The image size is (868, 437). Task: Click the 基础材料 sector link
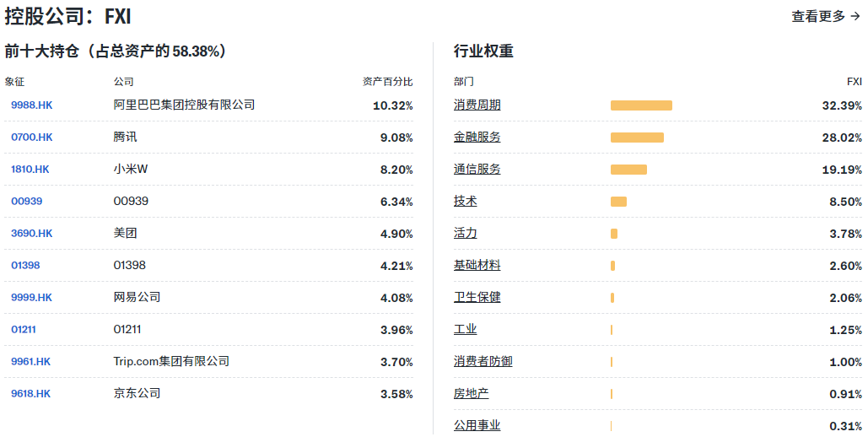coord(477,266)
